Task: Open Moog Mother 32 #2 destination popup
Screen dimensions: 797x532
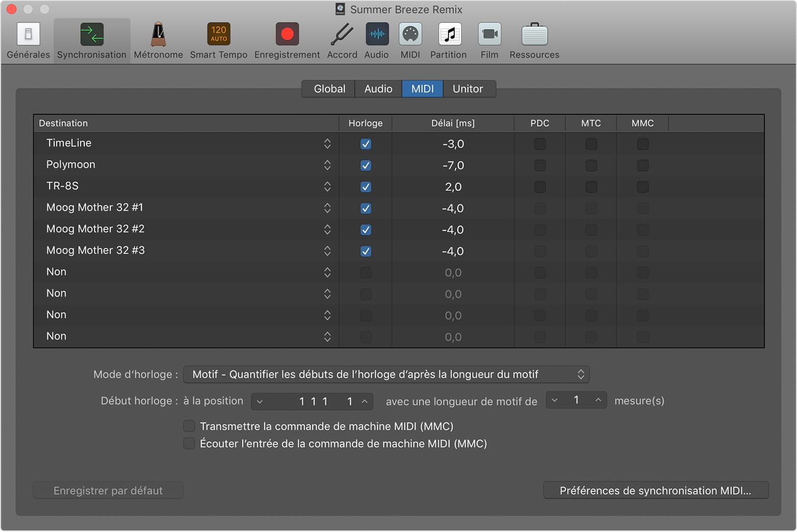Action: pos(327,229)
